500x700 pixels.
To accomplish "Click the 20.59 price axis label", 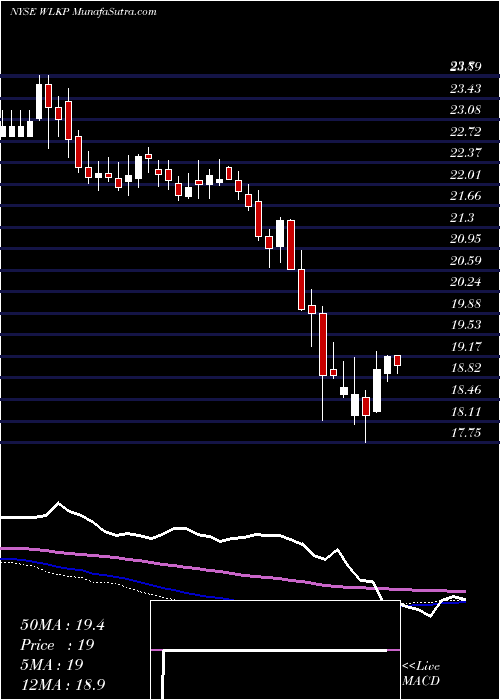I will [x=466, y=260].
